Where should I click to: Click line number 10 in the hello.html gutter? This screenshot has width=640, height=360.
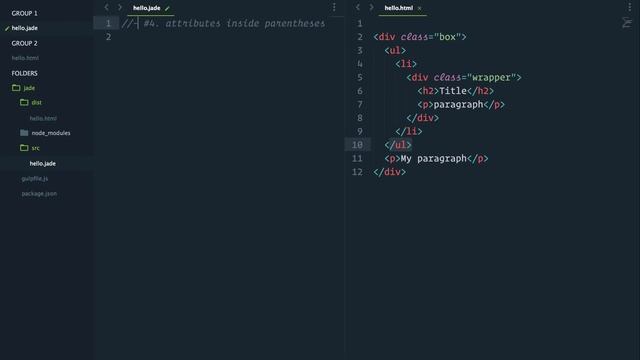pos(357,145)
